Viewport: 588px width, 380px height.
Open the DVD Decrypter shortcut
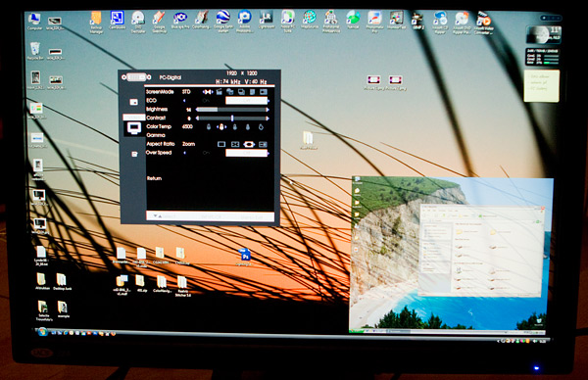[x=137, y=23]
